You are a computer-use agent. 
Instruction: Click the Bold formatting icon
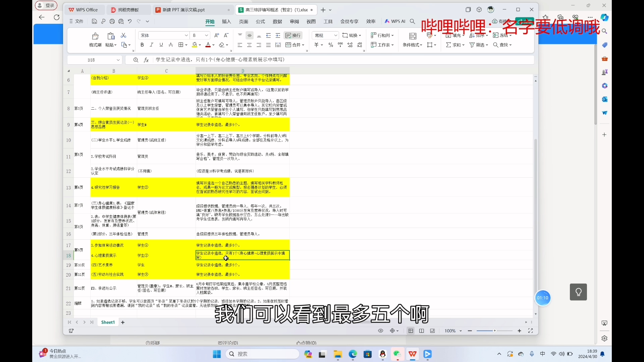pos(142,45)
